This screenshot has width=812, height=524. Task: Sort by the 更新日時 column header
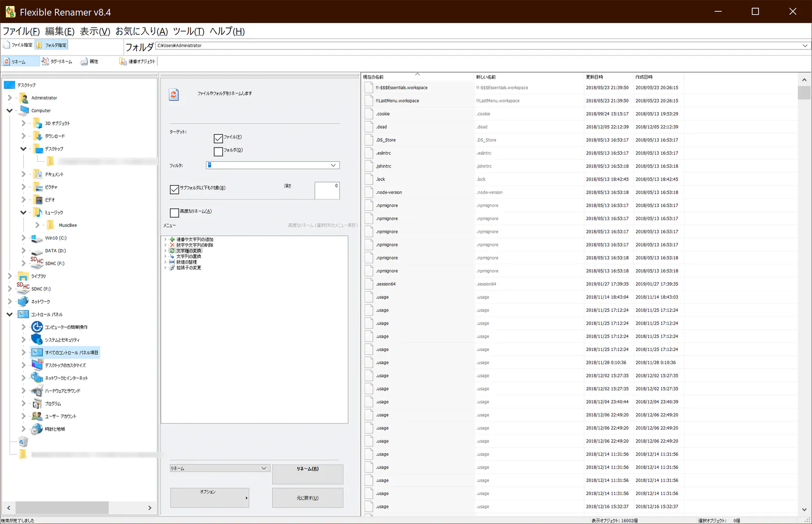click(608, 77)
